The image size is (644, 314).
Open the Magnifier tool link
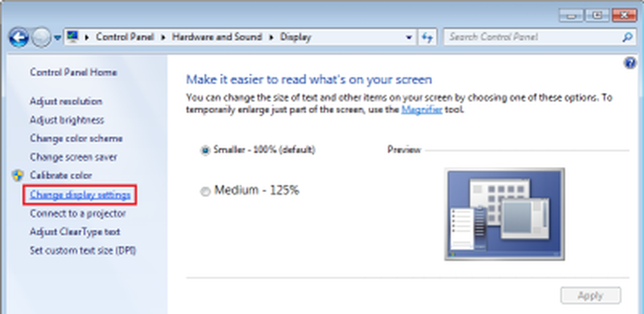click(422, 110)
